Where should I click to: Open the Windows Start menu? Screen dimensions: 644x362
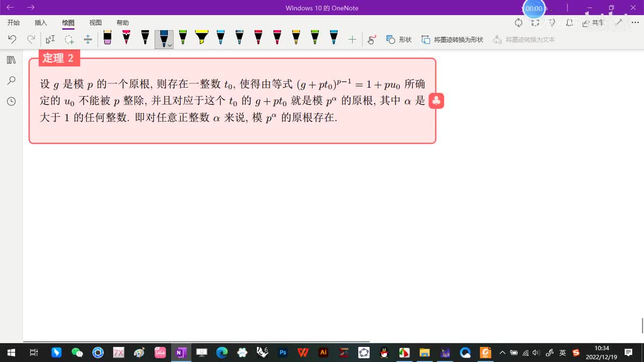click(11, 352)
